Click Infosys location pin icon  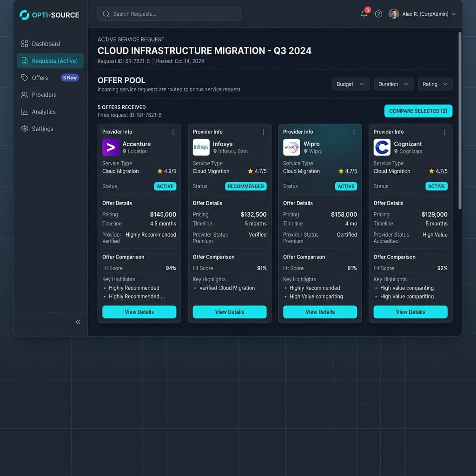click(x=215, y=151)
